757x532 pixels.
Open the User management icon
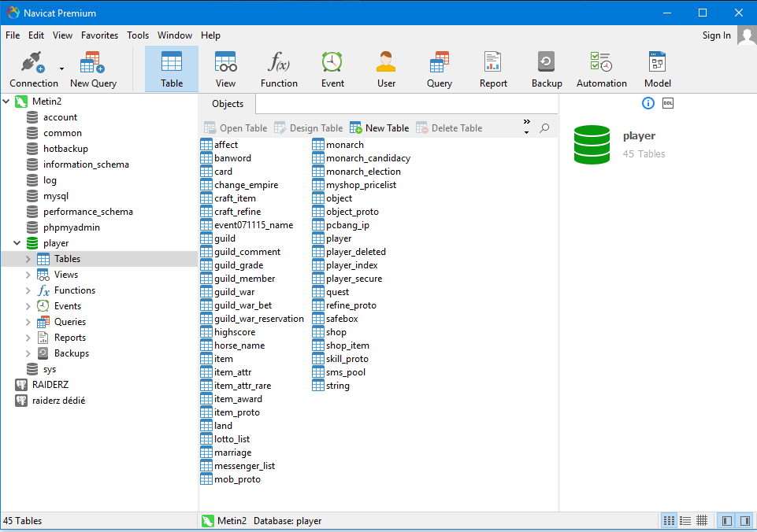pyautogui.click(x=386, y=69)
